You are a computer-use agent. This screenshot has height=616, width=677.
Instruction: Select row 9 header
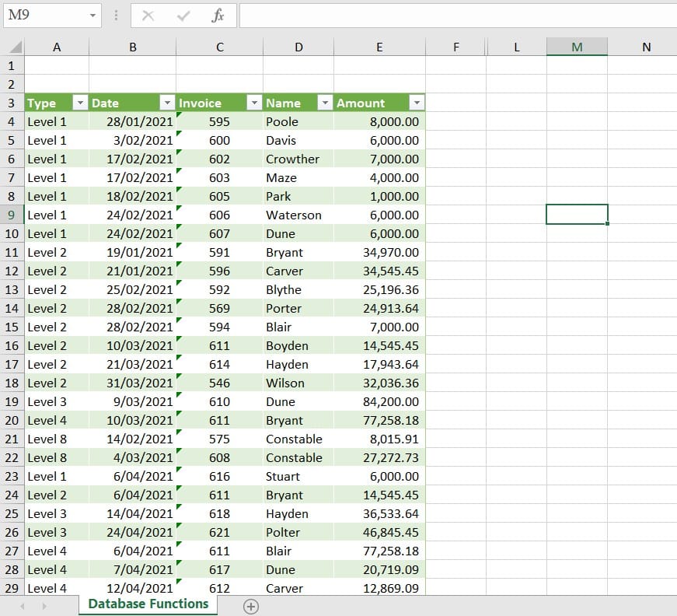(x=12, y=215)
